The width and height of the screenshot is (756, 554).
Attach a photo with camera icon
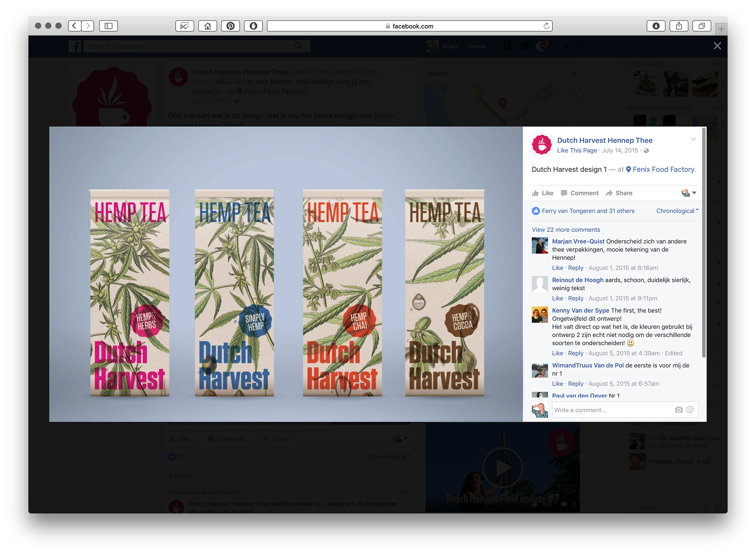point(678,410)
